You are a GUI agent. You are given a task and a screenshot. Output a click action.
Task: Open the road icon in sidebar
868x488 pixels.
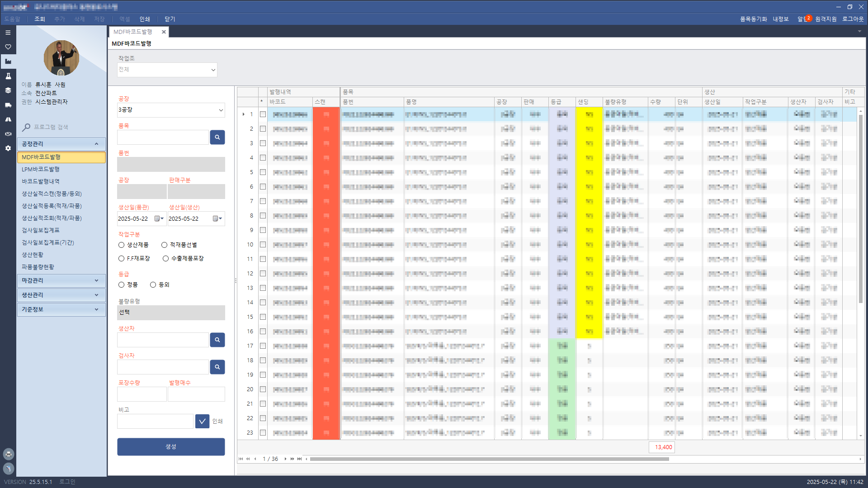tap(8, 119)
